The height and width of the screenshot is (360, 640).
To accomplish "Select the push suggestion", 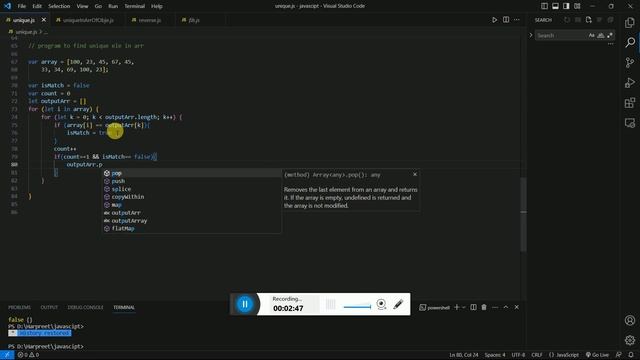I will point(191,181).
